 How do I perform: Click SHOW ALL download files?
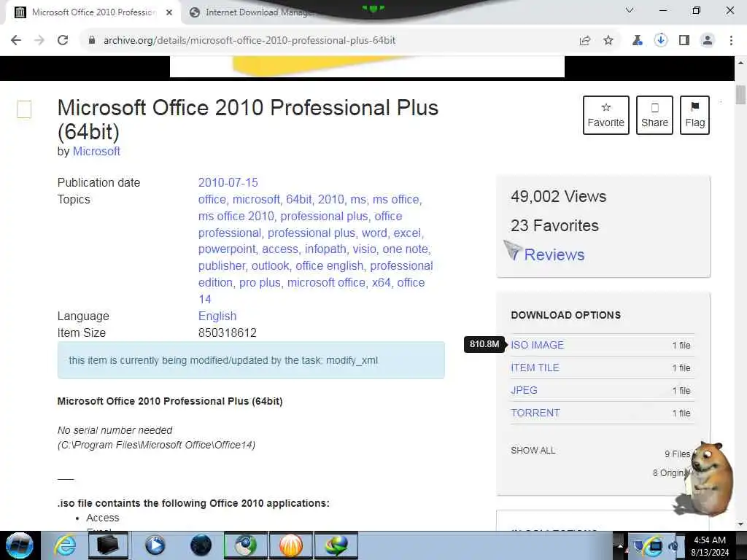[533, 451]
